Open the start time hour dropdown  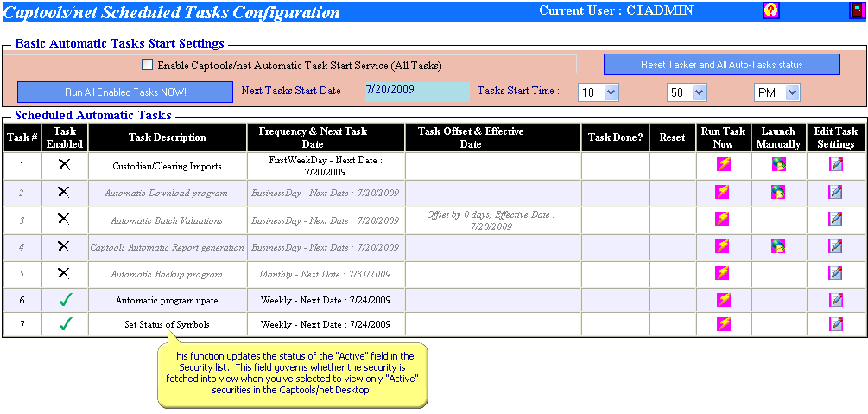coord(611,92)
